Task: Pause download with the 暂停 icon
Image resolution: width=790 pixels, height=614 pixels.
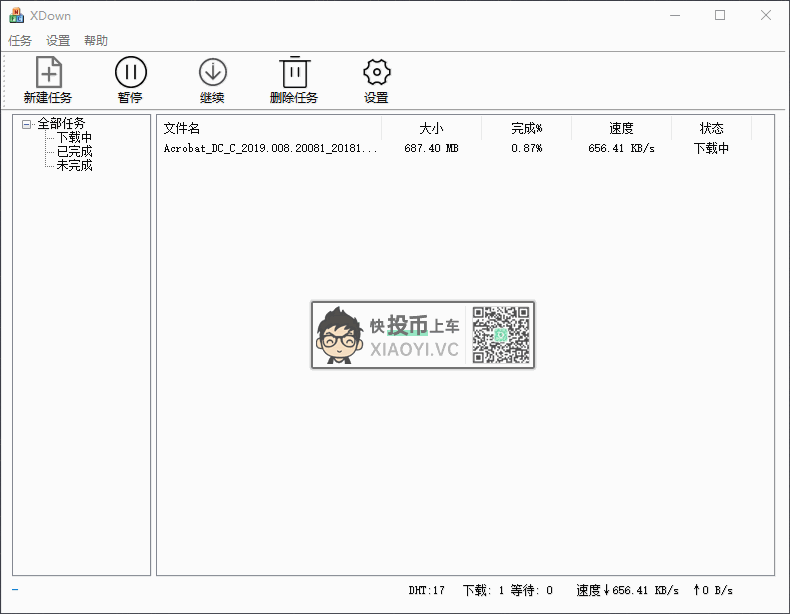Action: point(130,73)
